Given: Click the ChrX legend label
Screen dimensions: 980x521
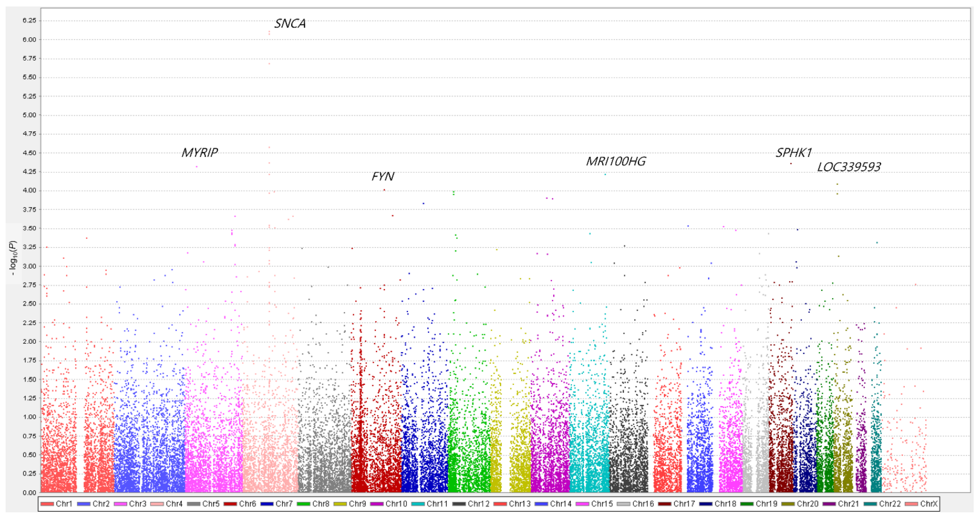Looking at the screenshot, I should (929, 504).
